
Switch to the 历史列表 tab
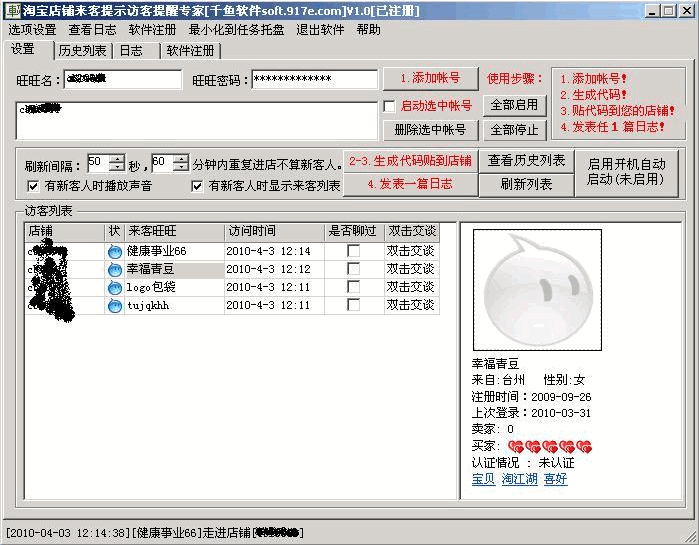(x=82, y=51)
